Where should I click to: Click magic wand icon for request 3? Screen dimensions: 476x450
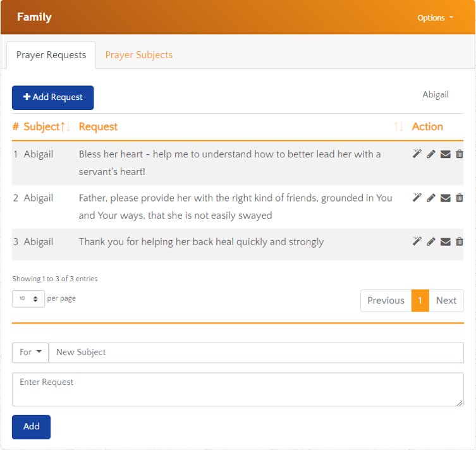click(x=417, y=241)
